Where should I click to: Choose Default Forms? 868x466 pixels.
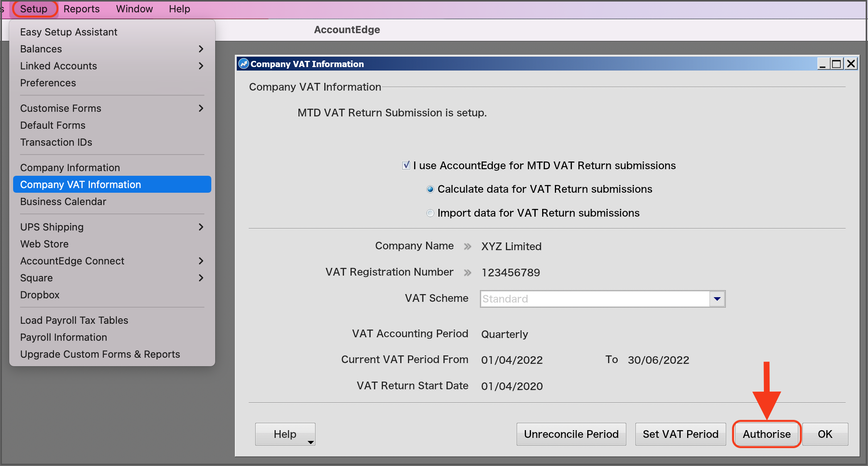coord(112,125)
